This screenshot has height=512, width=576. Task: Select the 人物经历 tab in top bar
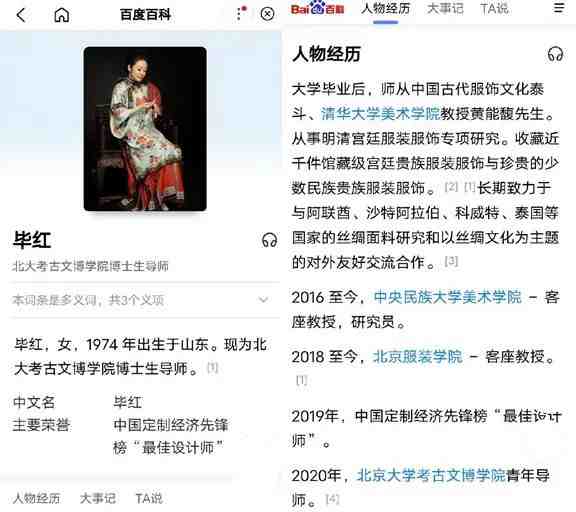click(x=385, y=8)
